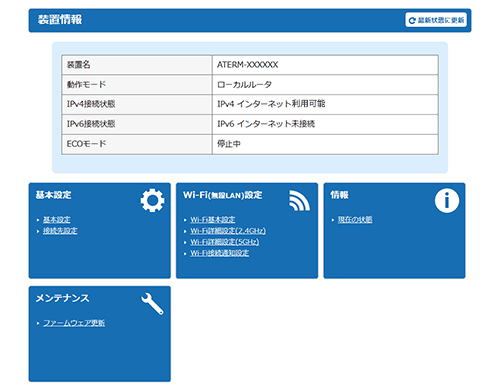The height and width of the screenshot is (385, 500).
Task: Click the gear icon in 基本設定 panel
Action: (x=152, y=200)
